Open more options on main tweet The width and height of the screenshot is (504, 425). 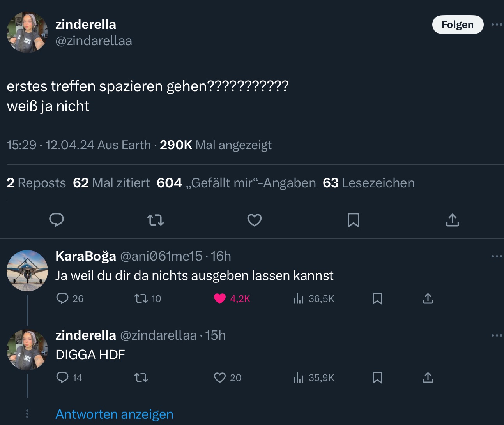497,25
